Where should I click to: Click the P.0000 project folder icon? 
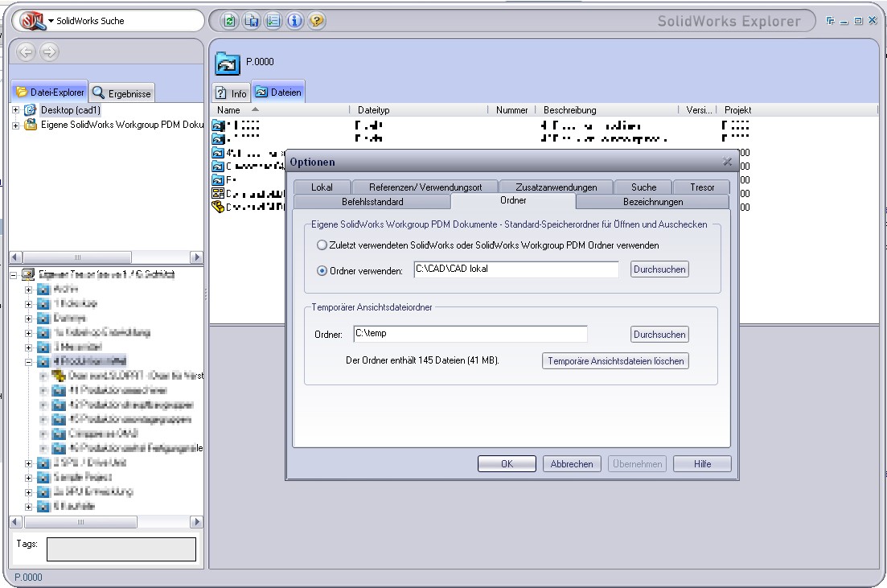pyautogui.click(x=228, y=64)
